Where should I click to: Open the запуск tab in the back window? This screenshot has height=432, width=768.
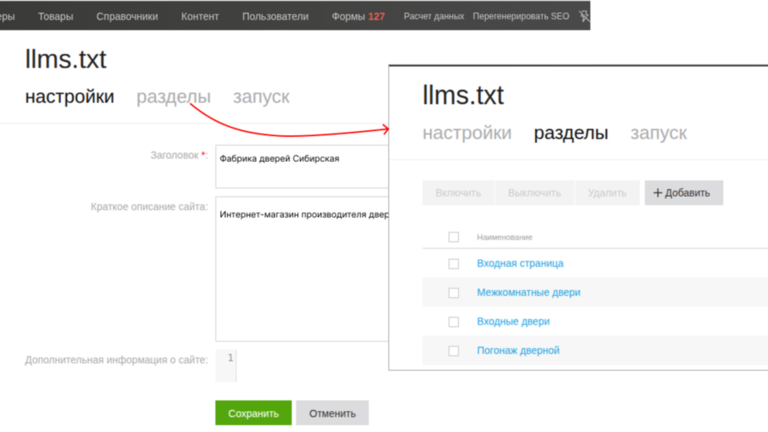(261, 96)
